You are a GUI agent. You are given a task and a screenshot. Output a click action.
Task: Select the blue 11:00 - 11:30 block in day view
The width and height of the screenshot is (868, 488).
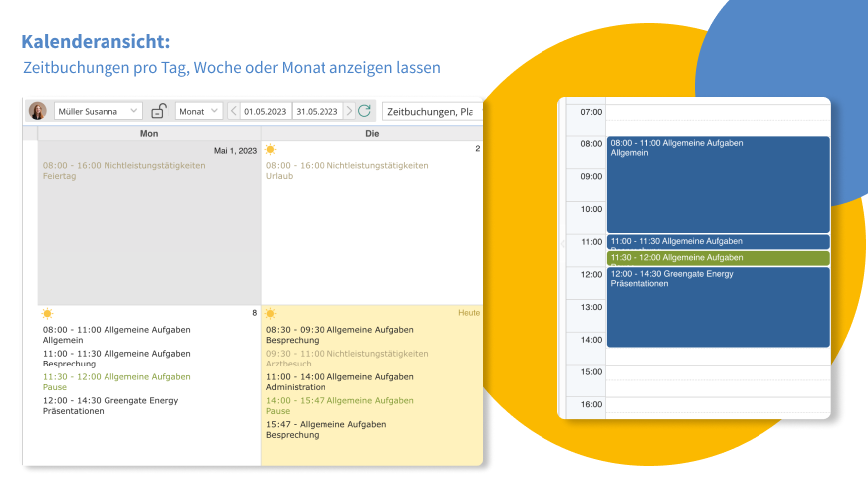pos(719,241)
